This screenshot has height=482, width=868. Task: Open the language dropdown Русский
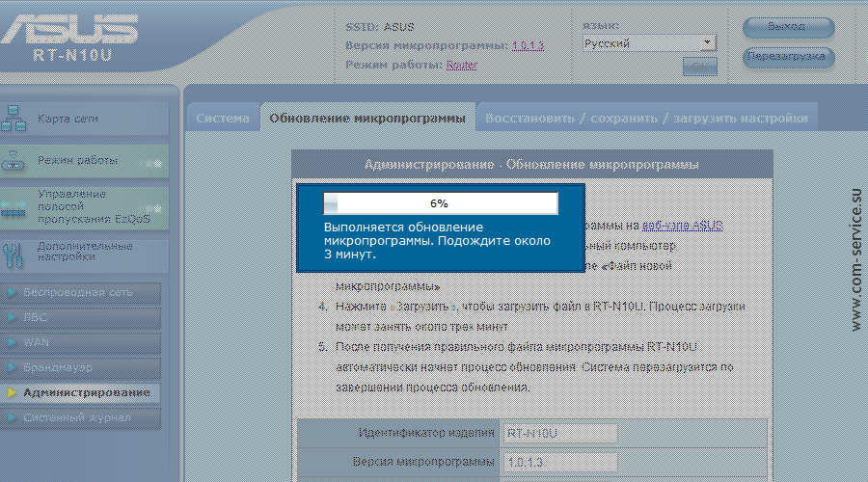649,42
